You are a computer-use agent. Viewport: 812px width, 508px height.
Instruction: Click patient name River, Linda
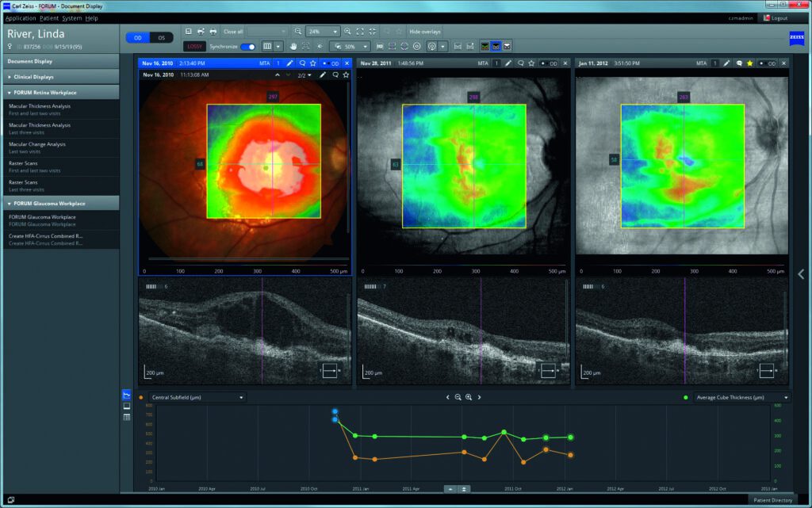click(x=36, y=34)
